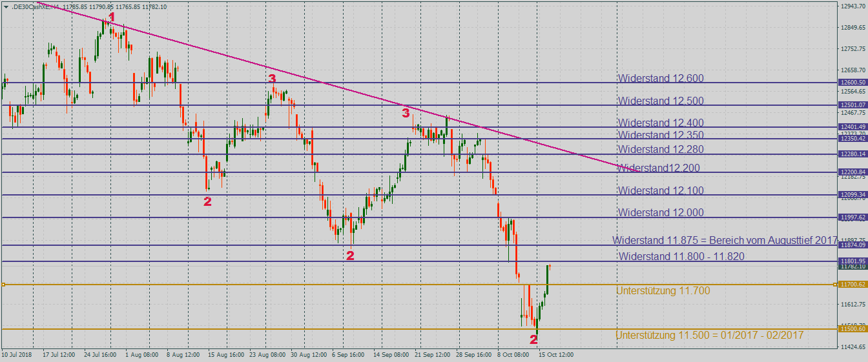Image resolution: width=868 pixels, height=362 pixels.
Task: Click the 11424.65 value on the price scale
Action: coord(853,347)
